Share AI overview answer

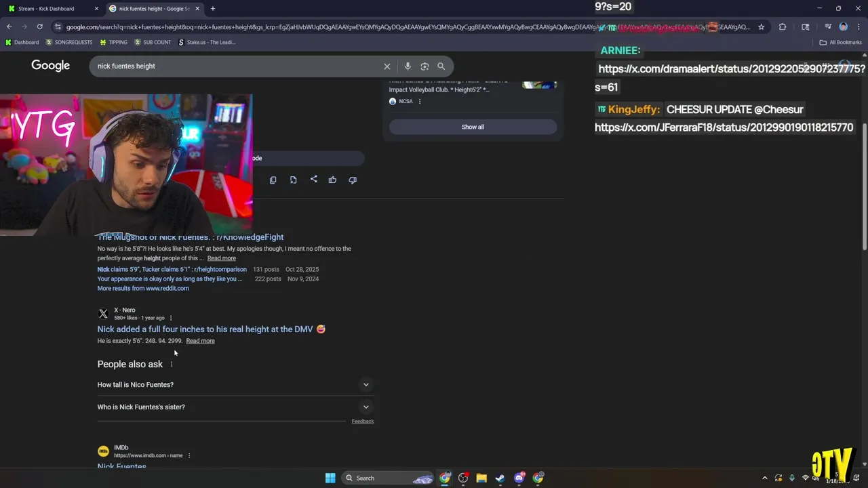[x=313, y=180]
